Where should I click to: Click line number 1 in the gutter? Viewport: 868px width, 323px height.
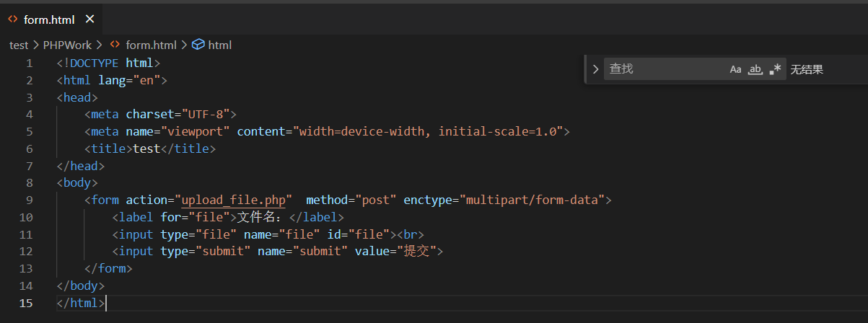pyautogui.click(x=29, y=63)
